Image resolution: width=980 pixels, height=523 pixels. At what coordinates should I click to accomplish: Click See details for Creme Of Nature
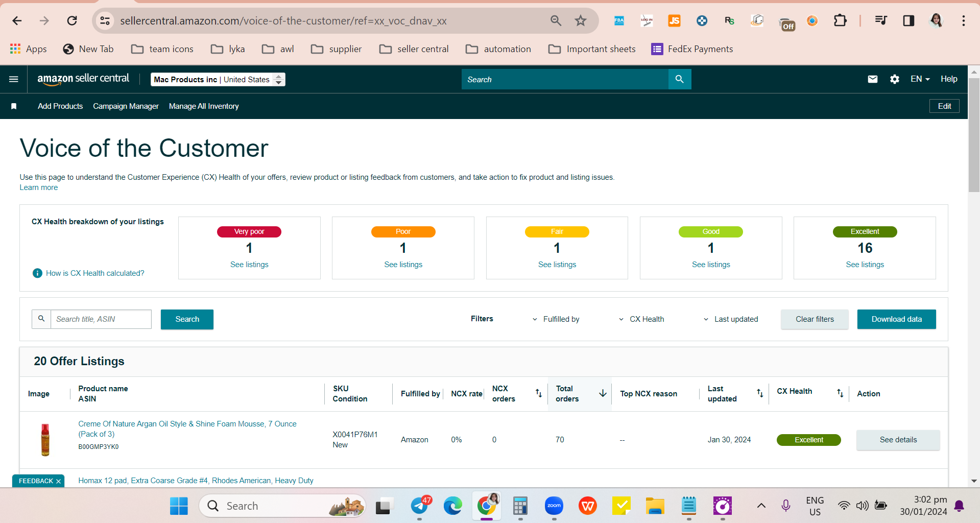point(898,440)
